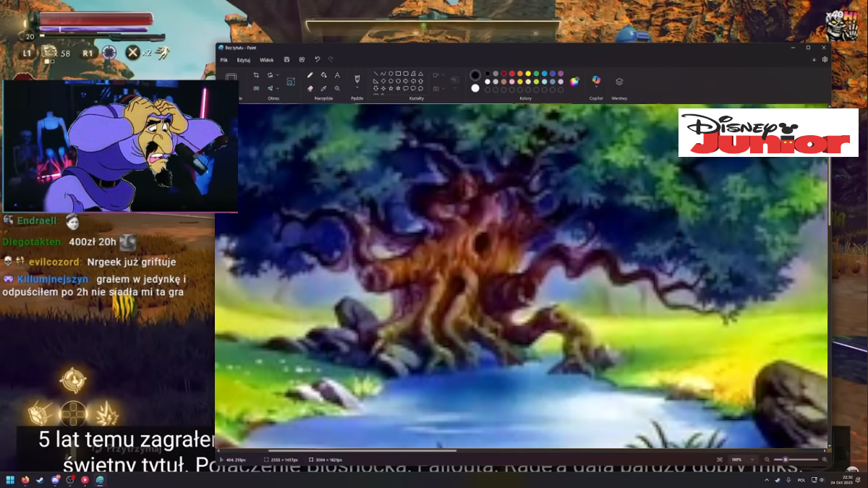This screenshot has height=488, width=868.
Task: Open the Windows Start button
Action: coord(10,479)
